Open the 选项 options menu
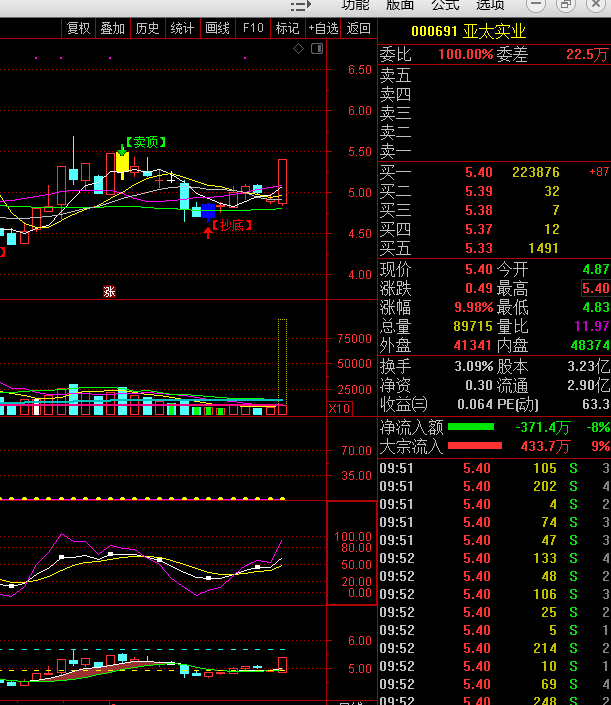Image resolution: width=611 pixels, height=705 pixels. 490,5
